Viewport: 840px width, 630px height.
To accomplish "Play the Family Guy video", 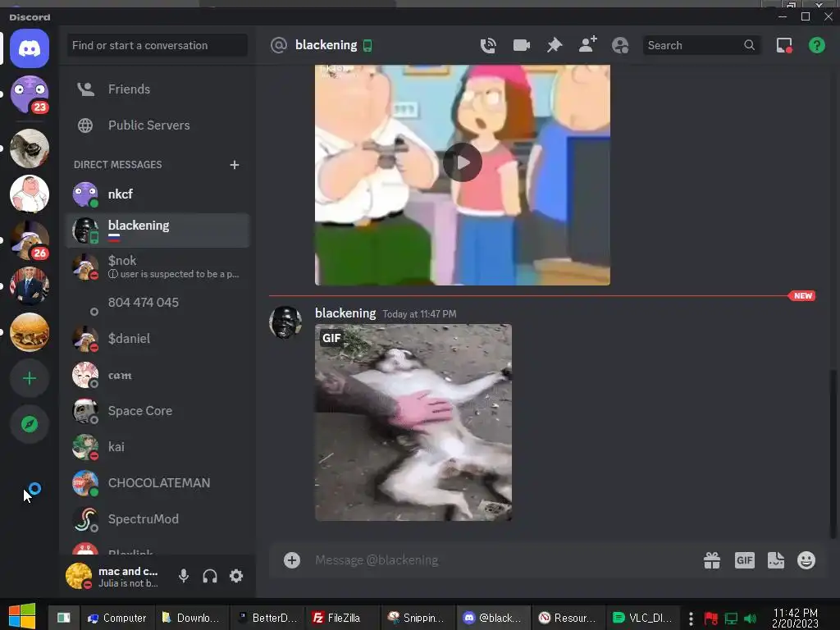I will 463,162.
